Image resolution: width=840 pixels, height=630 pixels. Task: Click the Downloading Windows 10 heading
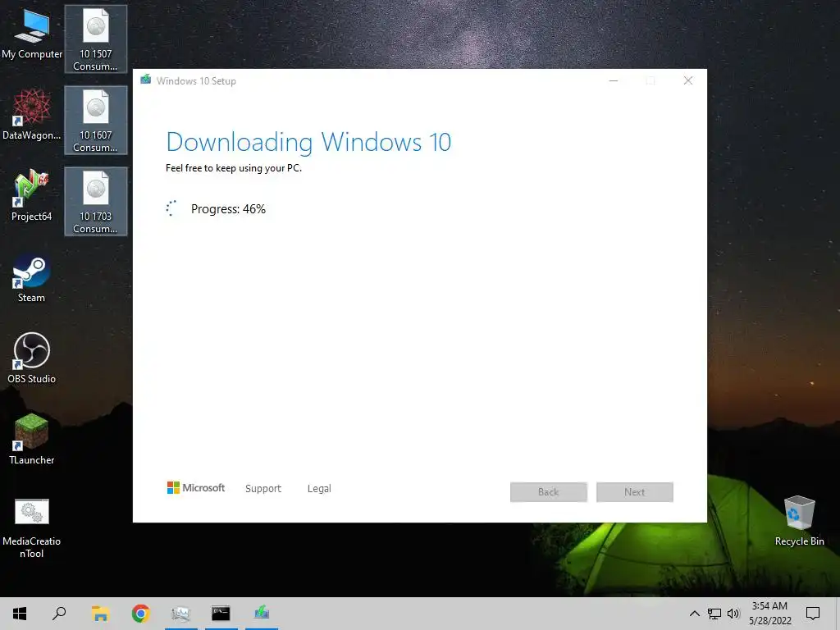[308, 142]
